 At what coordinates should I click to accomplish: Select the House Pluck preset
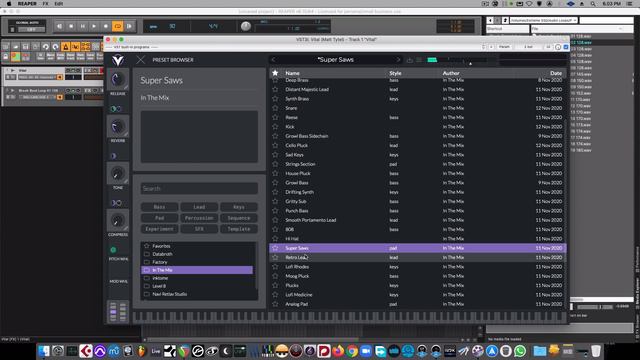pos(418,173)
